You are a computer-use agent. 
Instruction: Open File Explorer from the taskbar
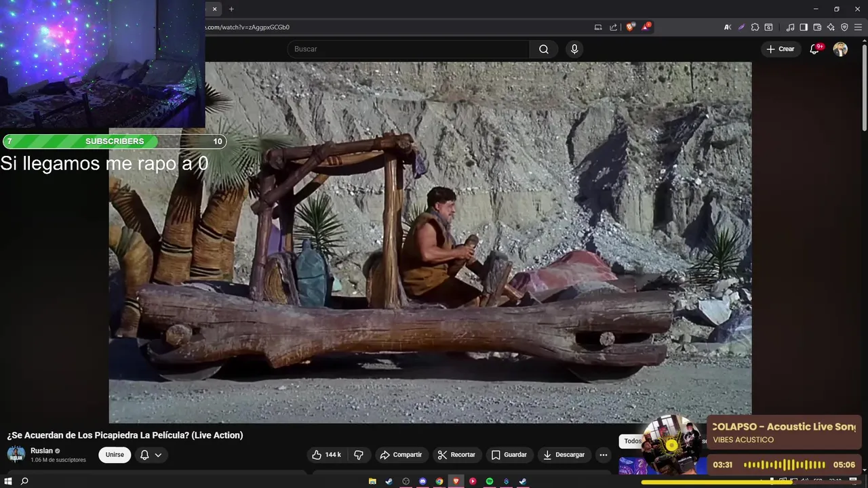click(372, 481)
